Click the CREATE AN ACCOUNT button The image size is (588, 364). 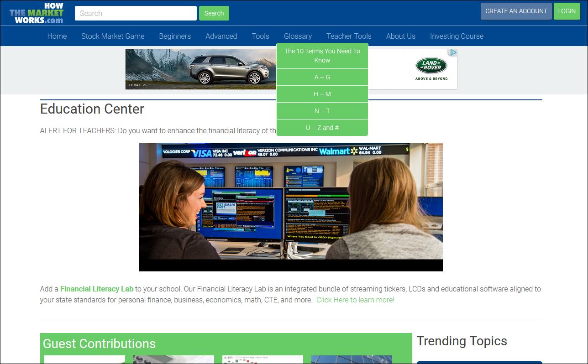point(516,11)
